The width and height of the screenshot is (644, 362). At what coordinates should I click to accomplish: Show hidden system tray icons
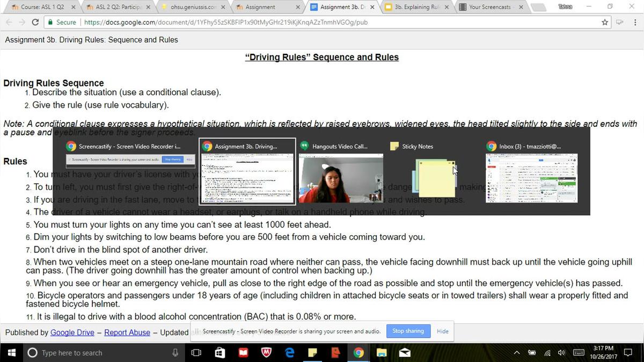coord(517,352)
